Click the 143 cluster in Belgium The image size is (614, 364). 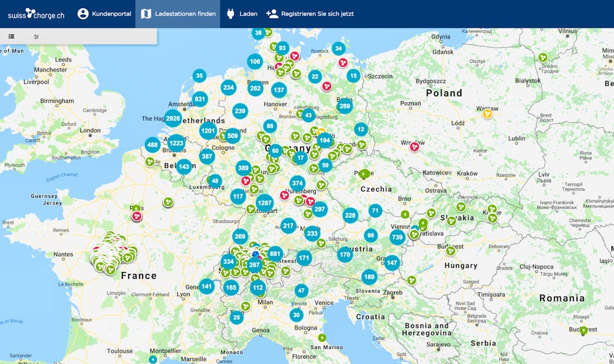click(183, 167)
